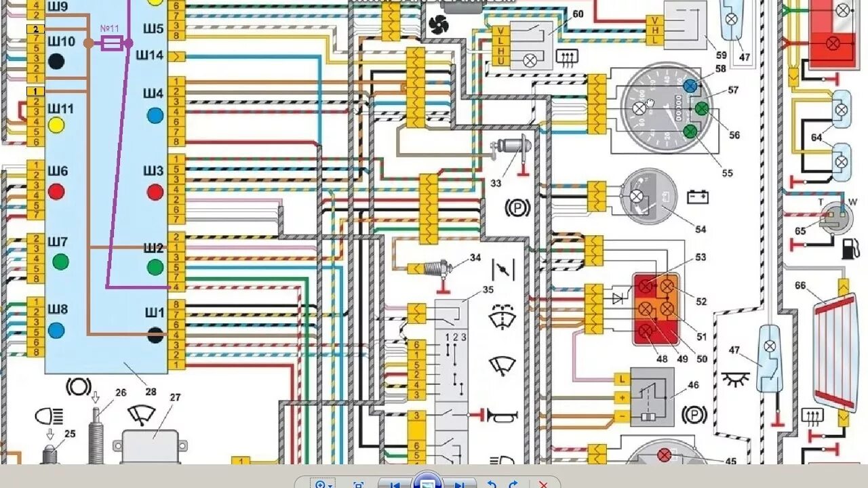This screenshot has width=868, height=488.
Task: Click the red dot beside Ш6
Action: (x=56, y=192)
